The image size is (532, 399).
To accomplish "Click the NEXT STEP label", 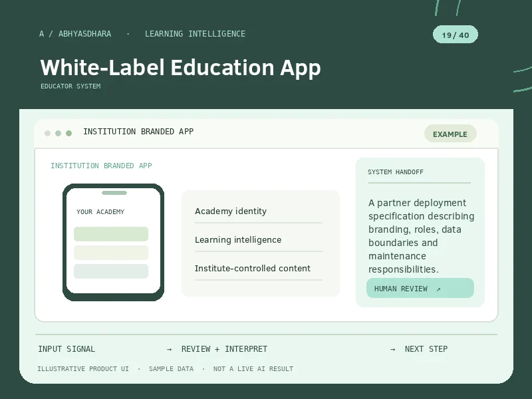I will click(426, 348).
